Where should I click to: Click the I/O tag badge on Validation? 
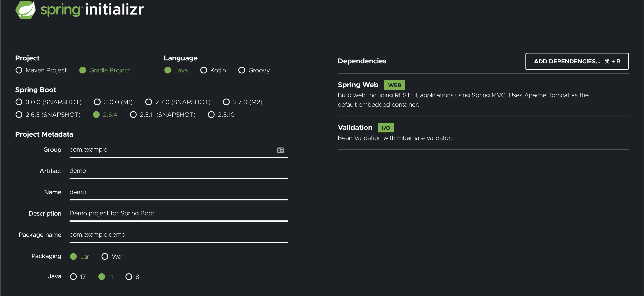pyautogui.click(x=386, y=128)
